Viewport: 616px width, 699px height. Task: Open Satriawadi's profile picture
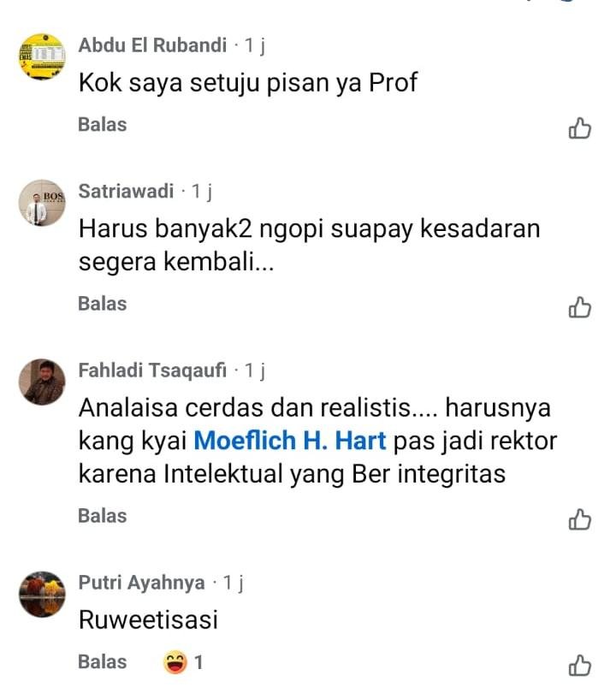[42, 203]
